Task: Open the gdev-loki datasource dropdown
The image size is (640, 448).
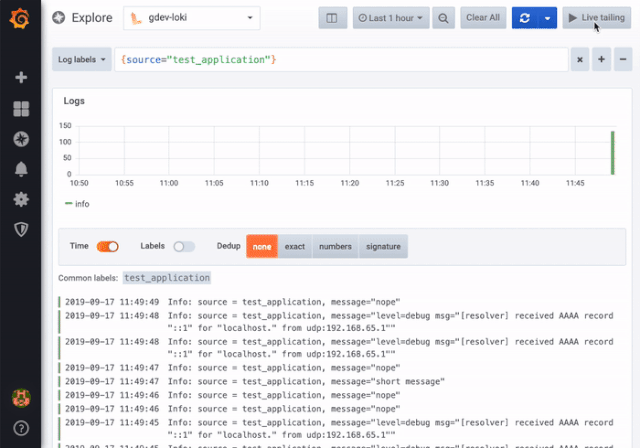Action: [191, 18]
